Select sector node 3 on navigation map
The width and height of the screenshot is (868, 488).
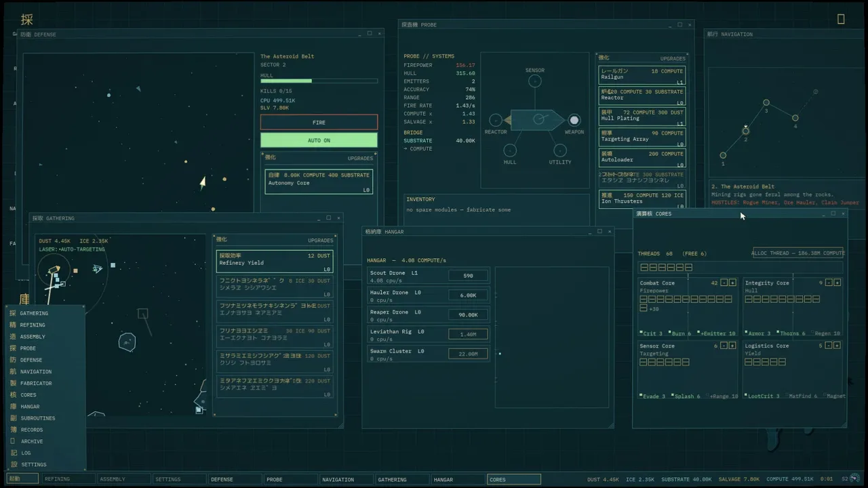766,103
